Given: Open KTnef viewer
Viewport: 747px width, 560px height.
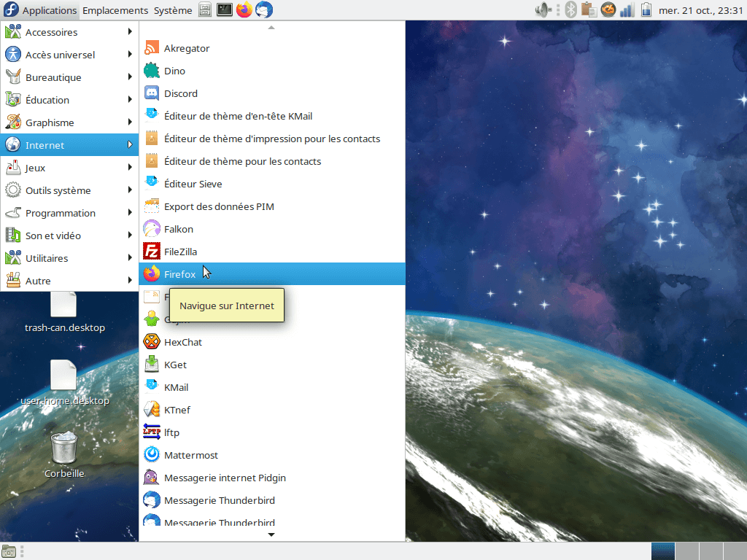Looking at the screenshot, I should (272, 410).
